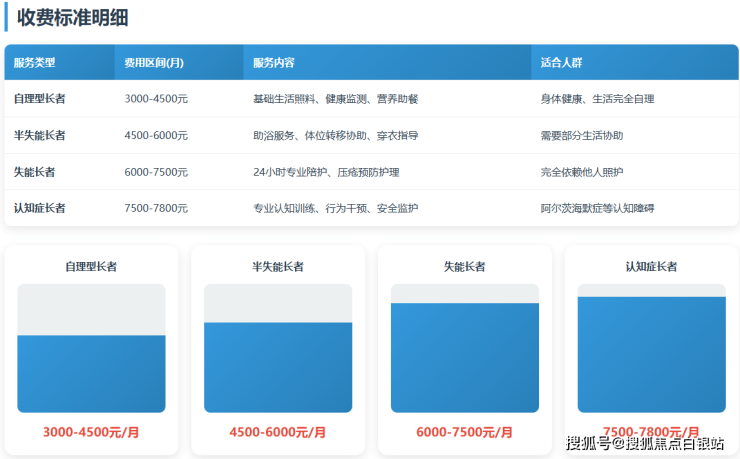The width and height of the screenshot is (740, 459).
Task: Select the 服务类型 column header
Action: click(x=35, y=62)
